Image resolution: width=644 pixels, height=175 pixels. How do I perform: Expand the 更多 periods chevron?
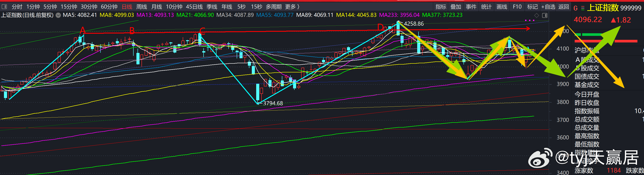[x=298, y=7]
